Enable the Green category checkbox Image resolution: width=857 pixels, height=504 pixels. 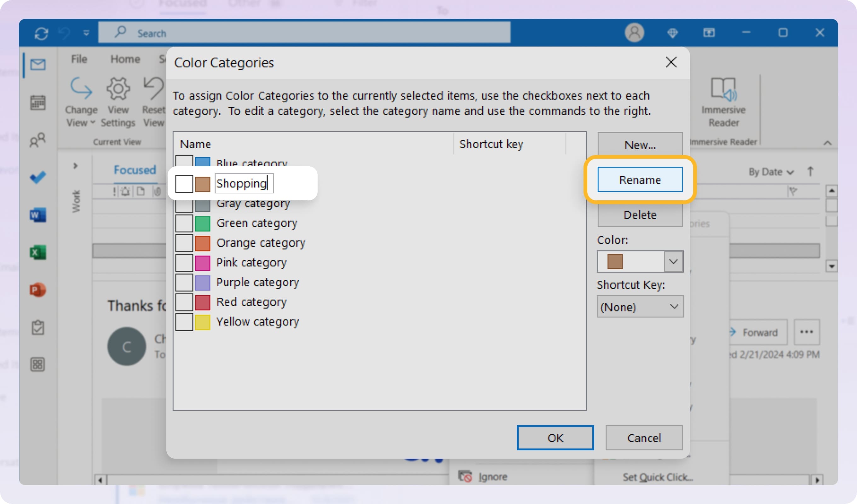pos(185,223)
